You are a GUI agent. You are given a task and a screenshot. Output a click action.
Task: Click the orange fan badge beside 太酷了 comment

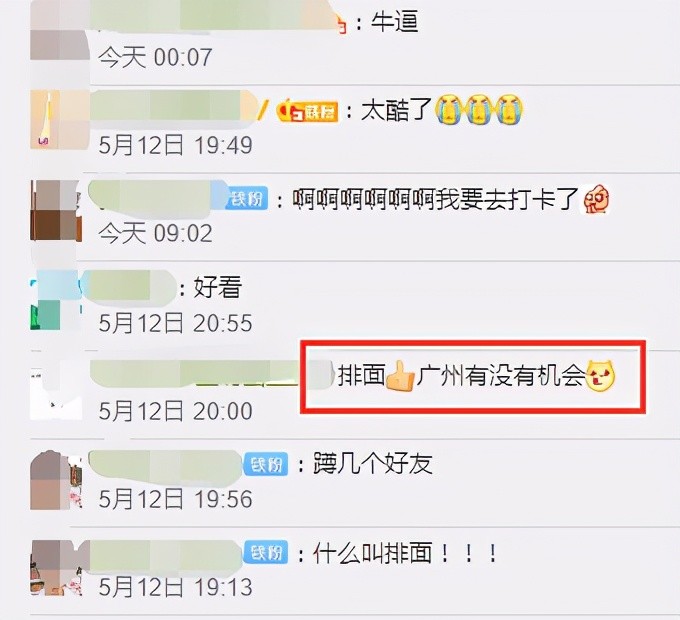pyautogui.click(x=308, y=112)
